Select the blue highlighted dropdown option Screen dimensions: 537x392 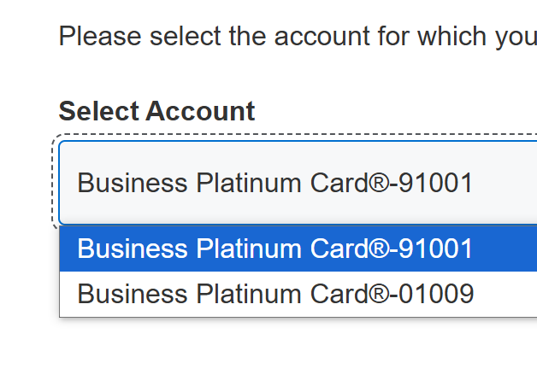(x=275, y=249)
